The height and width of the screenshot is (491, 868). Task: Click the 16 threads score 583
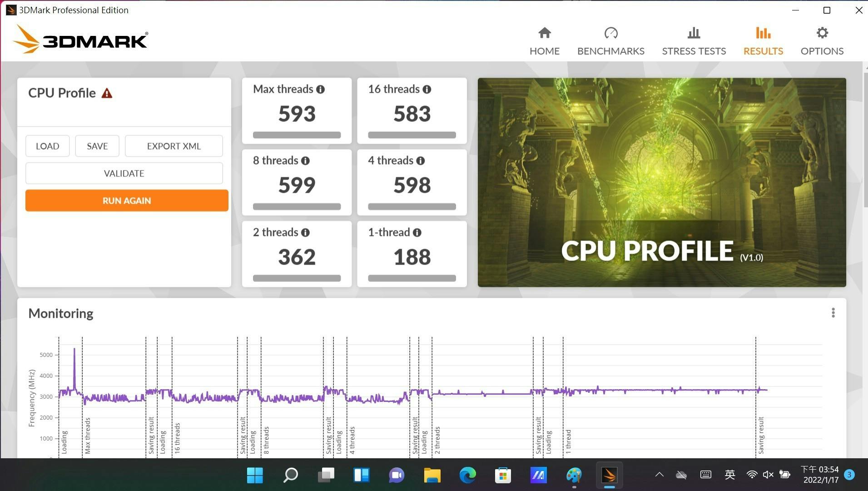point(412,114)
